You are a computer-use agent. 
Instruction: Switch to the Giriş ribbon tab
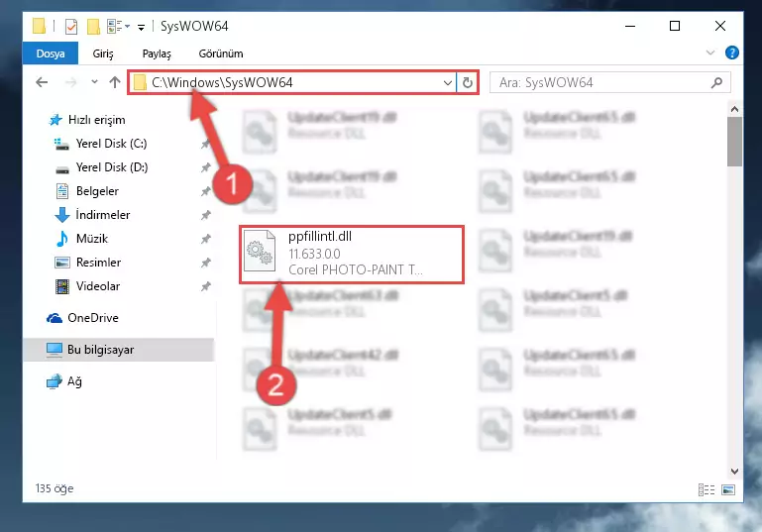pyautogui.click(x=103, y=53)
